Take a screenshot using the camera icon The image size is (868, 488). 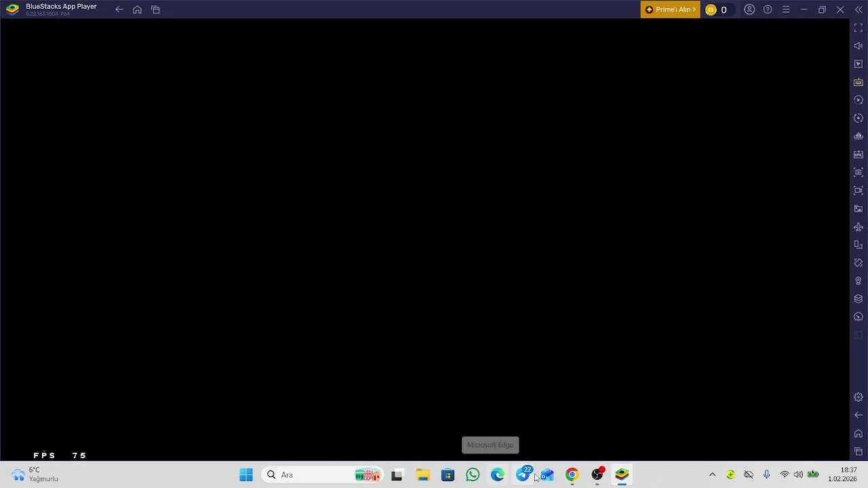point(859,172)
